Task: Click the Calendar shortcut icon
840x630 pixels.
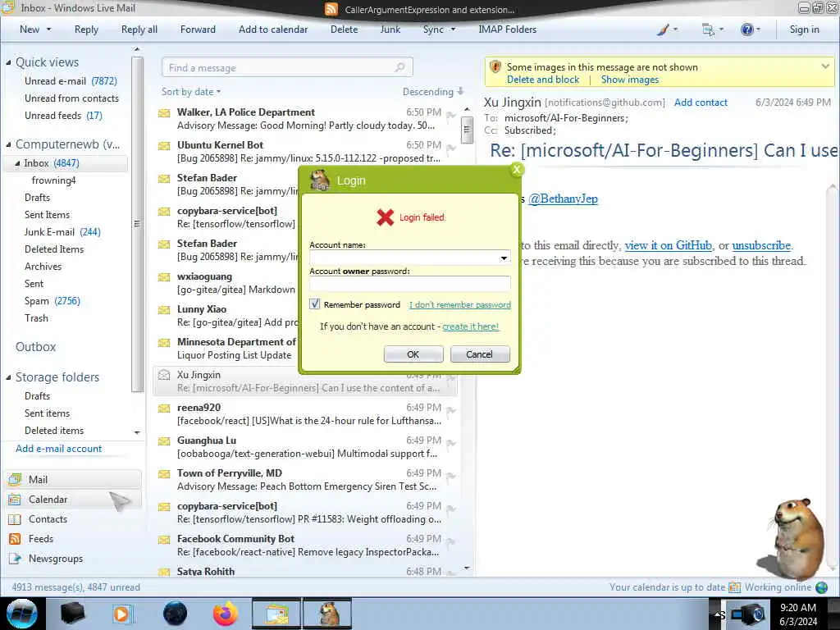Action: click(x=15, y=500)
